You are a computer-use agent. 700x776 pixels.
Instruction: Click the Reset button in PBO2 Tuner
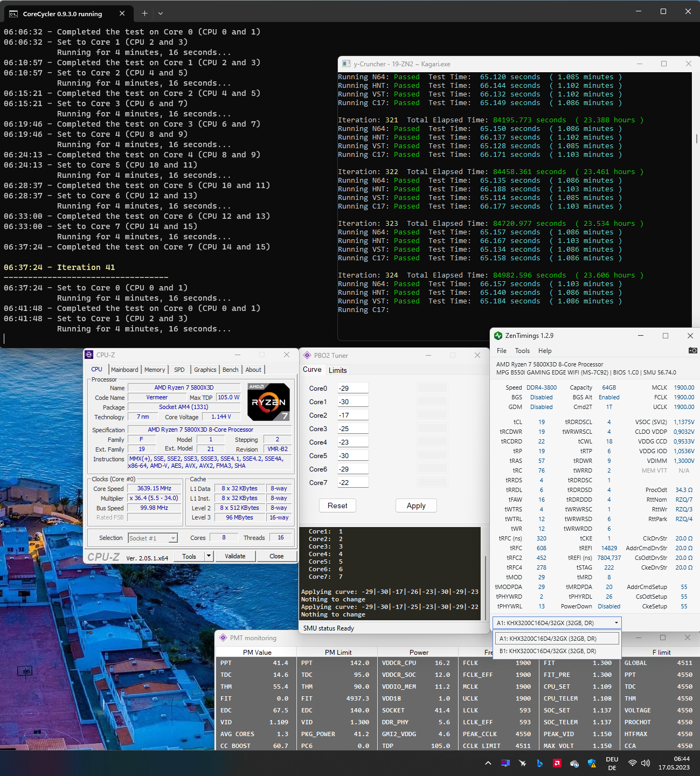[x=337, y=505]
